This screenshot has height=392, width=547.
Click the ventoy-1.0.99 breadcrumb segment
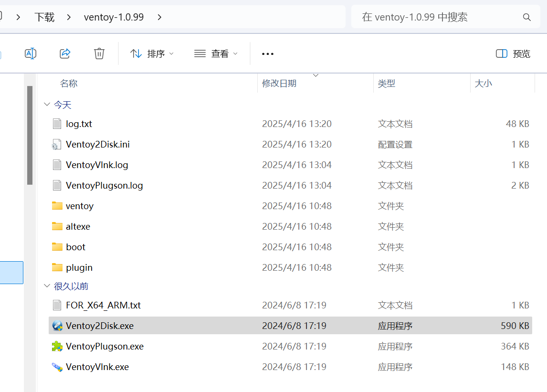click(114, 17)
